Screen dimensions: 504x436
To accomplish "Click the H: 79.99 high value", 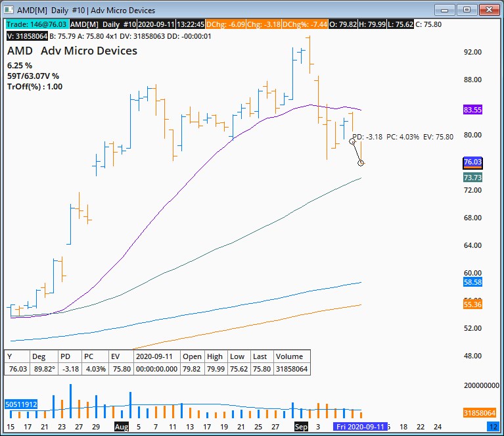I will (372, 24).
